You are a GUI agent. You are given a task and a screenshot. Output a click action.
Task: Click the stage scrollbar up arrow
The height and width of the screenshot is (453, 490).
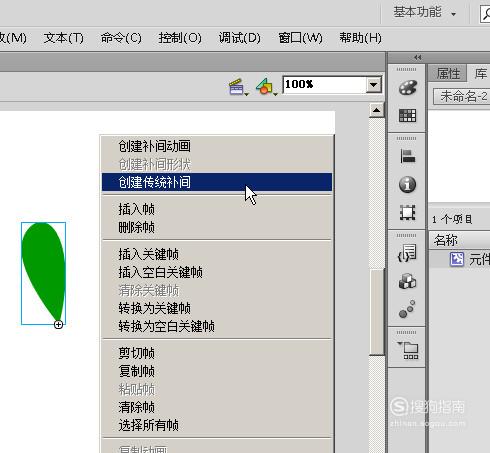[x=377, y=110]
